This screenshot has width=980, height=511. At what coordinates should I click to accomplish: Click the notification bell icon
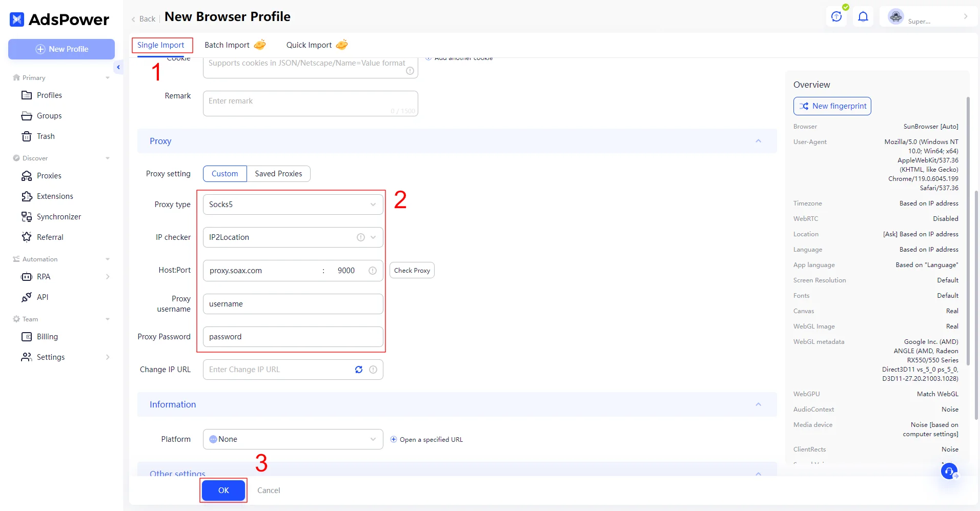(x=863, y=17)
